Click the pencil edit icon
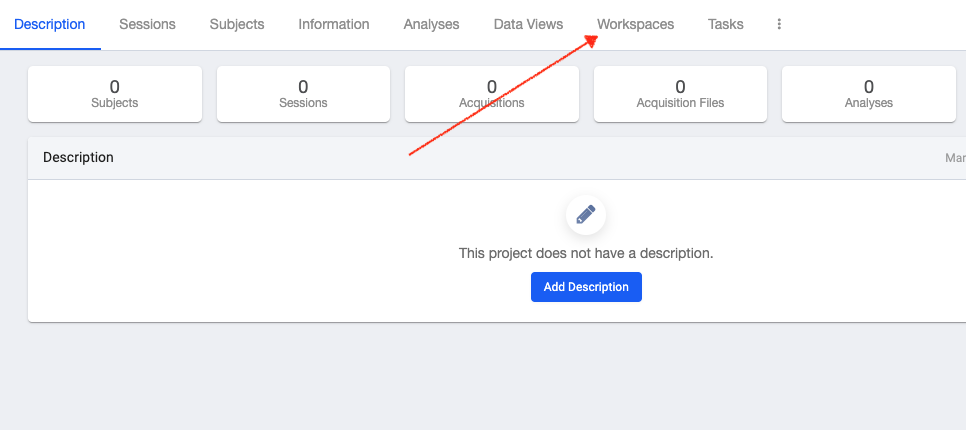The height and width of the screenshot is (430, 966). (586, 214)
